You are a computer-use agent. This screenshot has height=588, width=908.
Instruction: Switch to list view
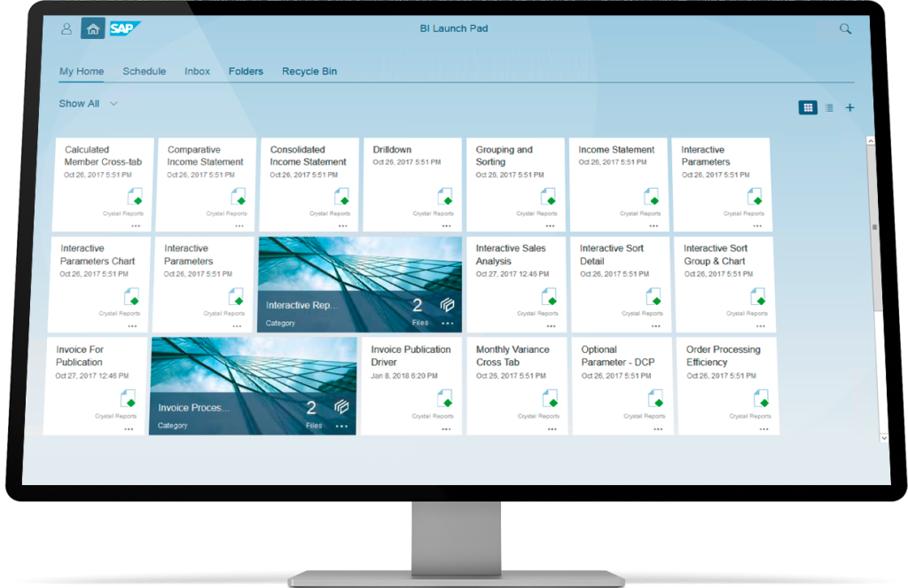click(829, 107)
